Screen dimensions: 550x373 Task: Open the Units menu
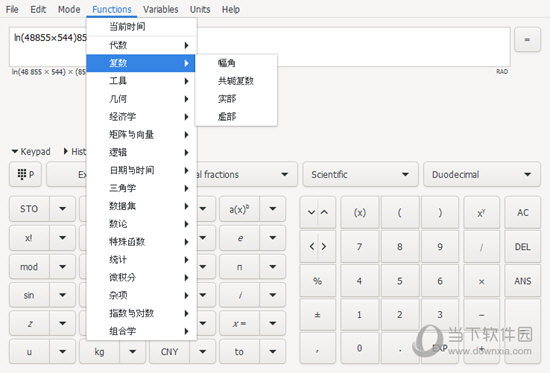200,9
